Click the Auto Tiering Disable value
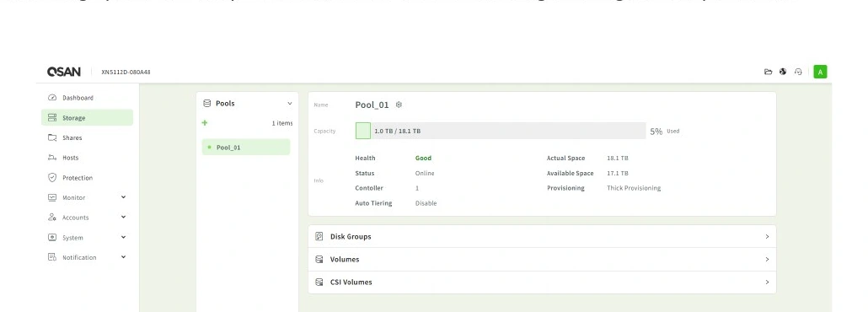The image size is (868, 312). tap(426, 203)
